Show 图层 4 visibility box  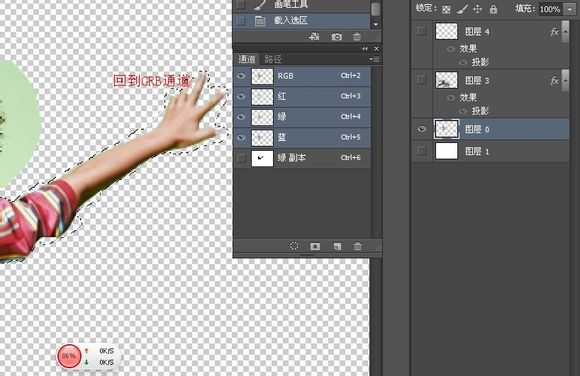[421, 31]
